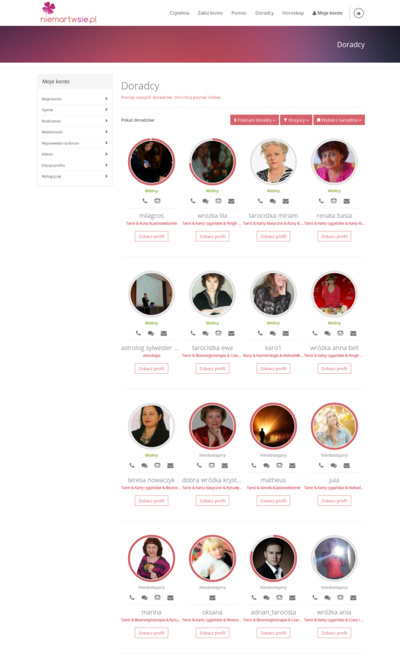Open Czytelnia in the top menu
This screenshot has height=661, width=400.
pyautogui.click(x=179, y=13)
